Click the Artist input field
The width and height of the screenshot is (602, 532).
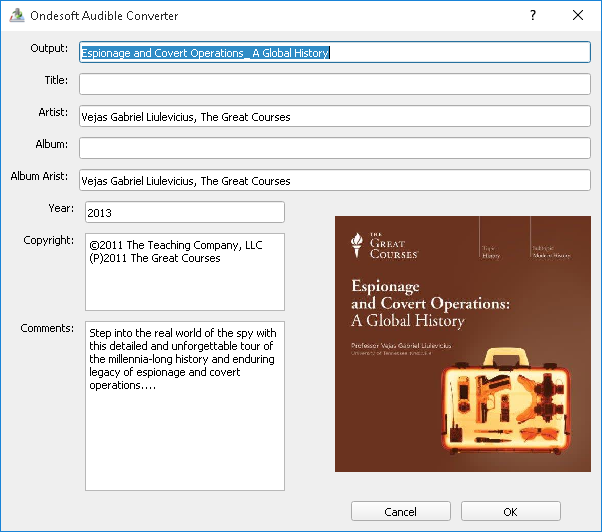(335, 116)
